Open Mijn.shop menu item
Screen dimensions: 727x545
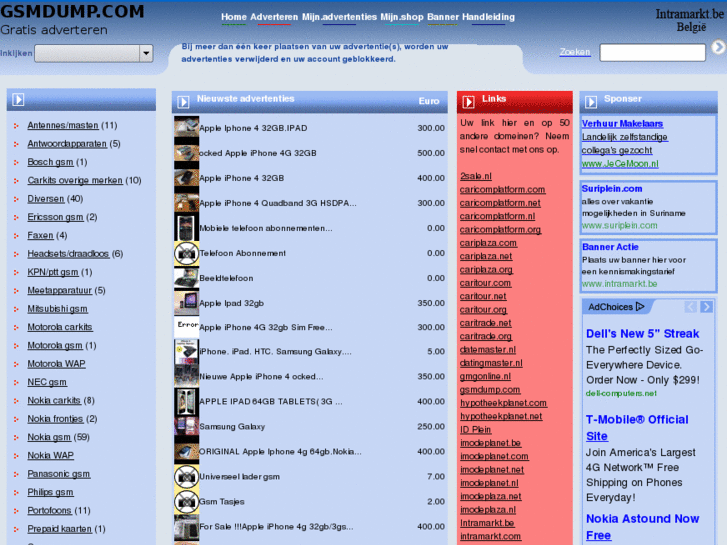(x=402, y=17)
